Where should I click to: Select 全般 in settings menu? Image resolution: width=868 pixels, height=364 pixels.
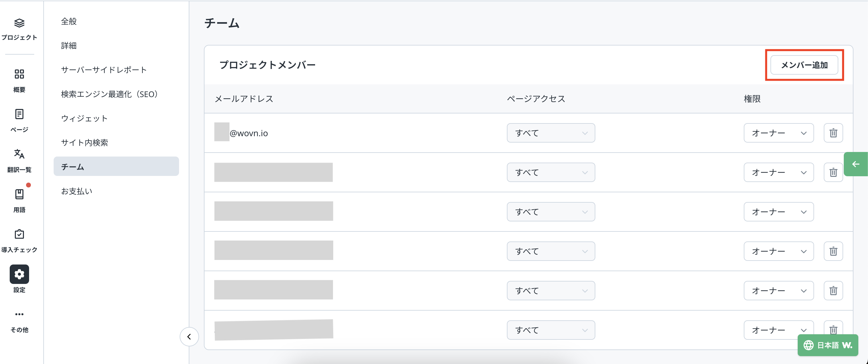click(x=69, y=21)
